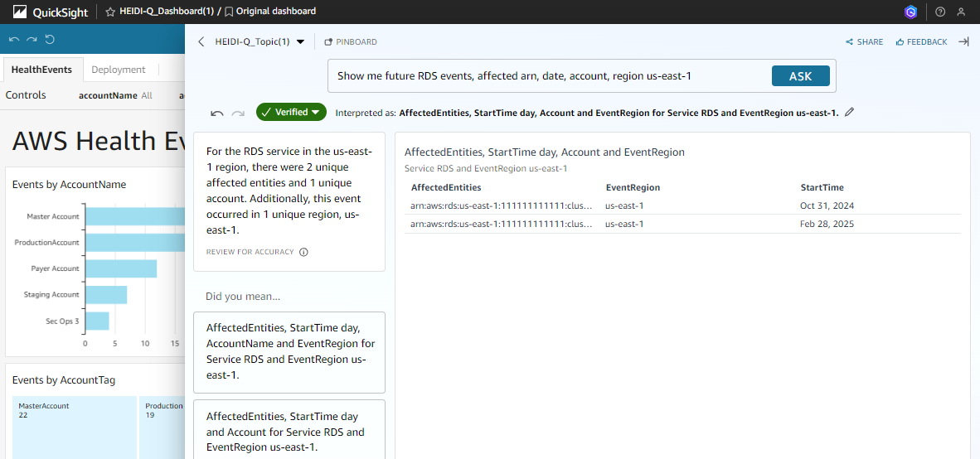This screenshot has width=980, height=459.
Task: Click the bookmark icon beside Original dashboard
Action: (x=230, y=12)
